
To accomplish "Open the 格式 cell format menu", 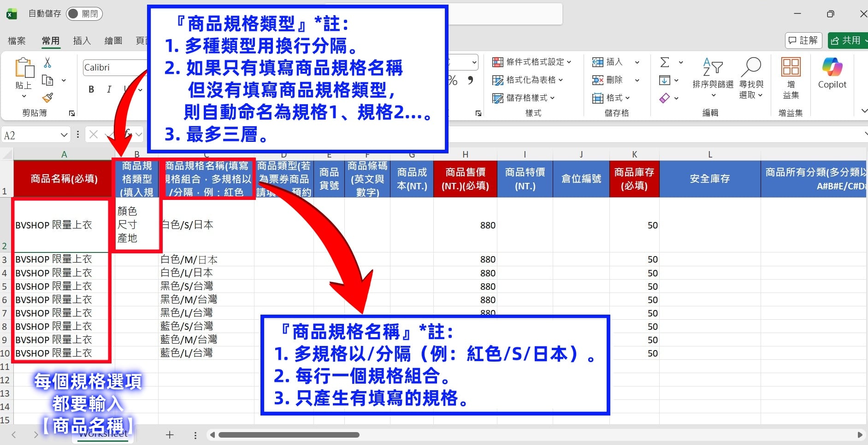I will 611,98.
